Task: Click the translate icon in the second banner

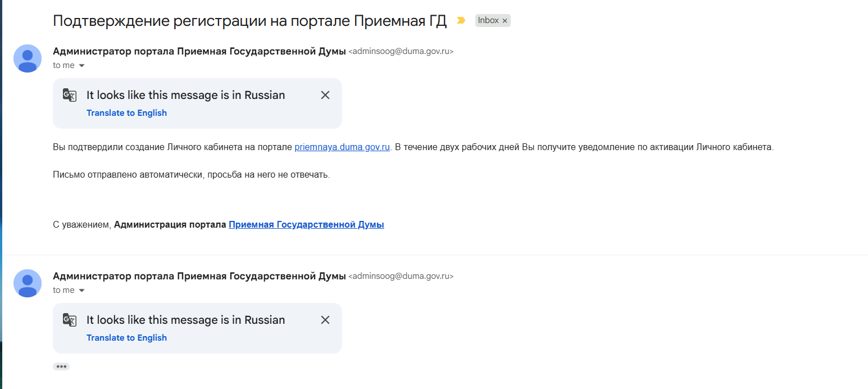Action: 70,320
